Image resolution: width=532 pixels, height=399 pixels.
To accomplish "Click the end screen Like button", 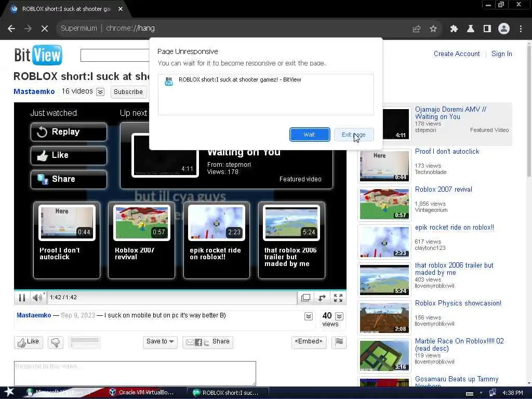I will 69,155.
